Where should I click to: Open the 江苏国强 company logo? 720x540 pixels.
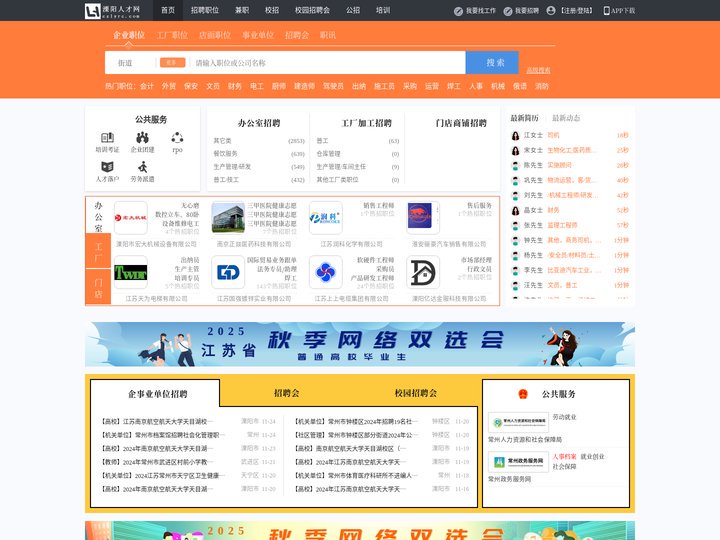(x=228, y=272)
